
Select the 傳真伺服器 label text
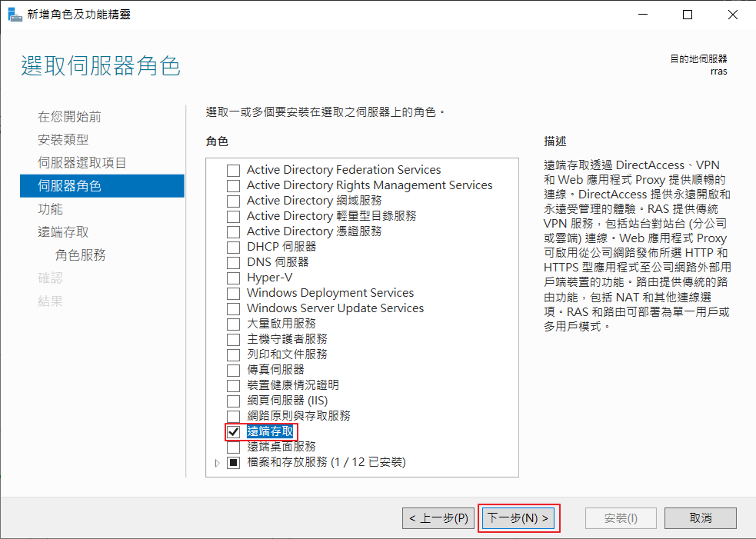click(276, 370)
